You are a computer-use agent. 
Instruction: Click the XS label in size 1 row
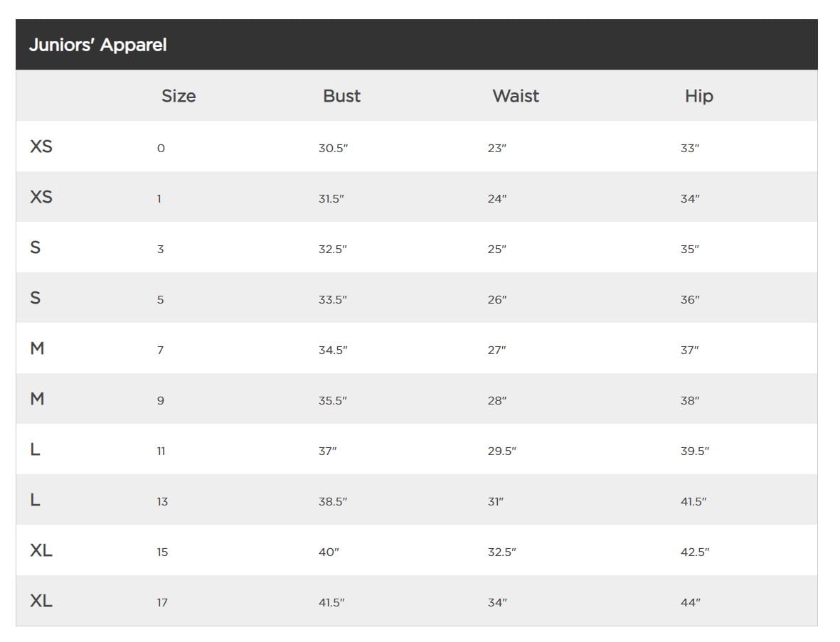pyautogui.click(x=41, y=197)
